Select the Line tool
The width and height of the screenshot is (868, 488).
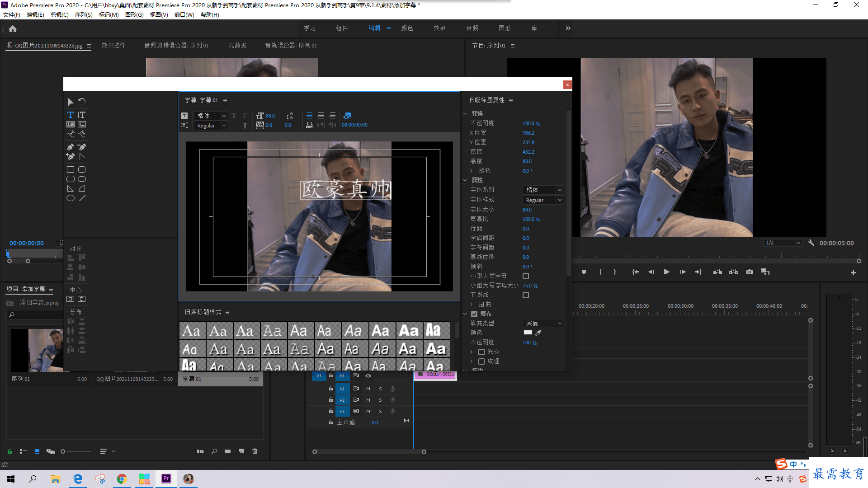click(82, 198)
